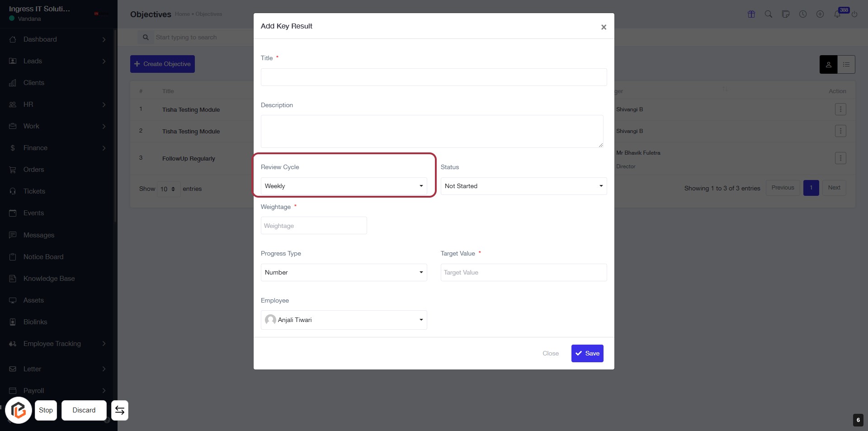
Task: Open sticky notes icon in header
Action: click(x=786, y=14)
